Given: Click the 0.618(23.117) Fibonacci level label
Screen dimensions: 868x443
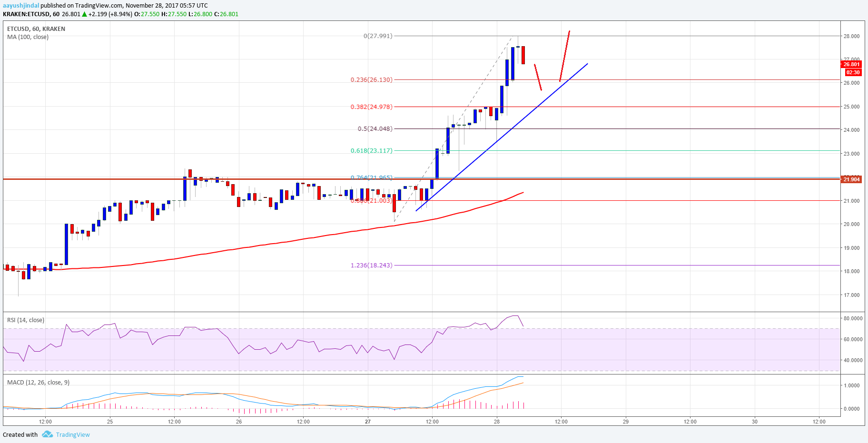Looking at the screenshot, I should [372, 150].
